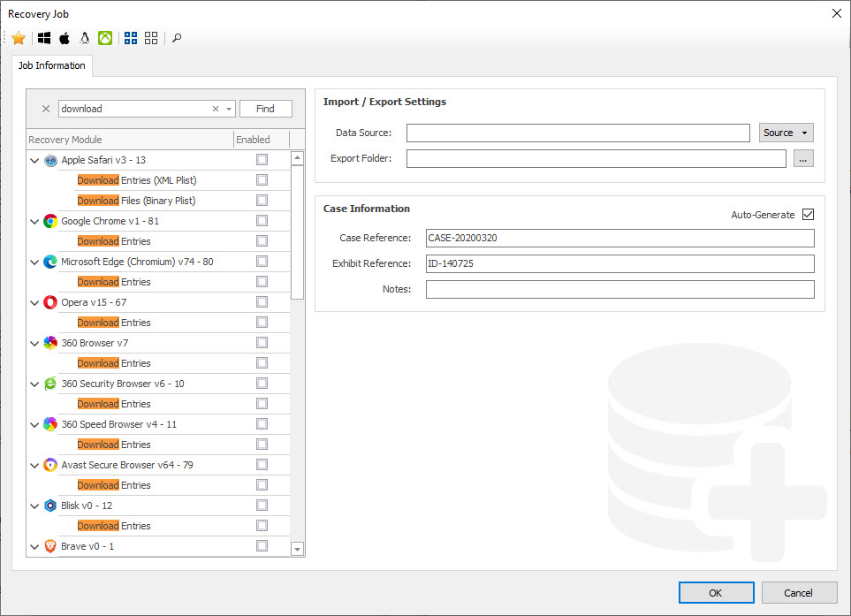
Task: Select the Job Information tab
Action: (51, 65)
